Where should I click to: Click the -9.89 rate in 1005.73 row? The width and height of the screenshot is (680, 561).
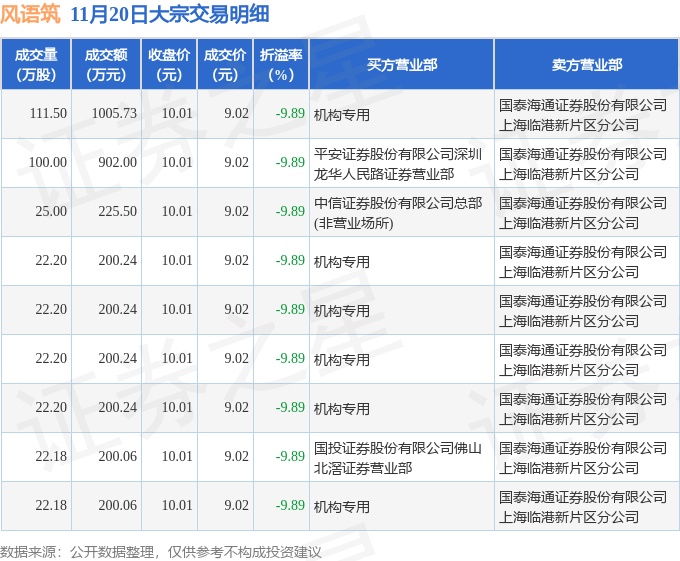click(290, 114)
